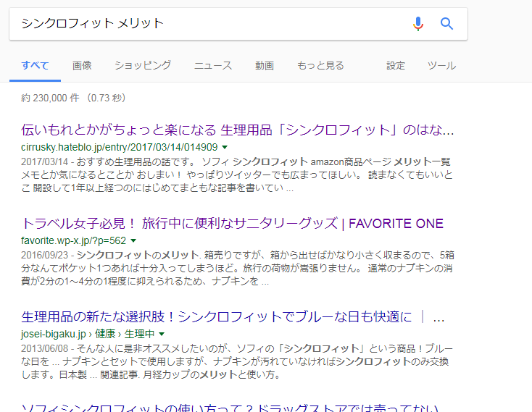Open the 設定 menu
The height and width of the screenshot is (412, 532).
point(396,65)
